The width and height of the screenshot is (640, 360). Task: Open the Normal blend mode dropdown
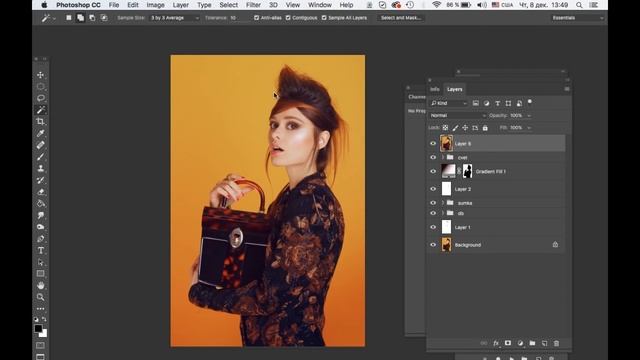[458, 116]
